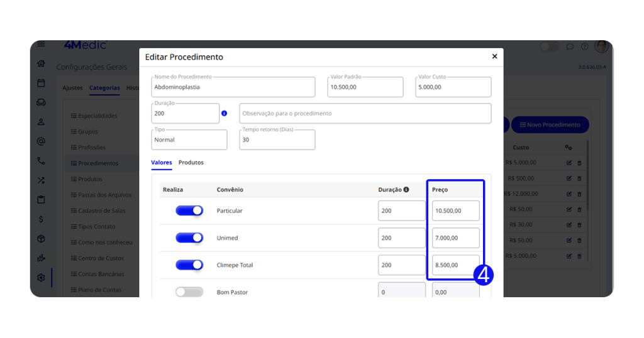Click the home icon in the sidebar
The height and width of the screenshot is (338, 644).
pos(41,63)
